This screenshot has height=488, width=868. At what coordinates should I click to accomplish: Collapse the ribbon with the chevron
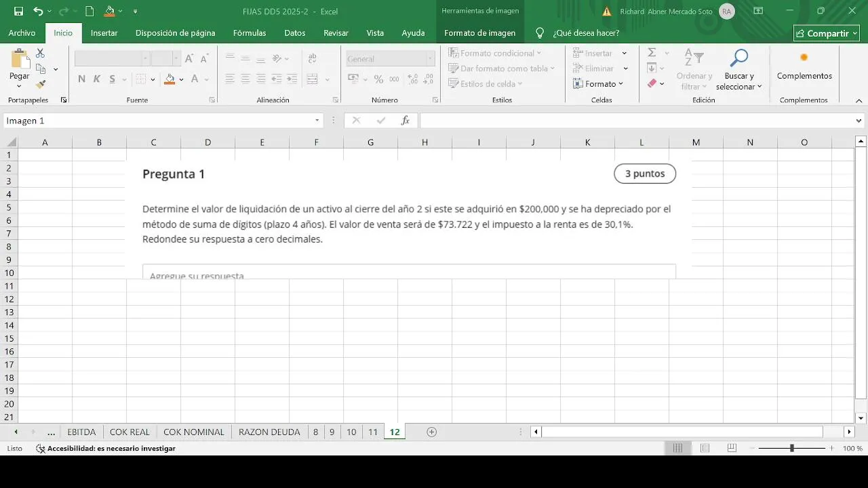(x=859, y=100)
